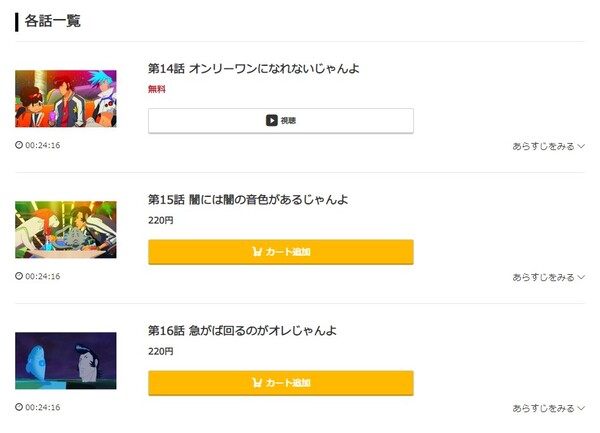Expand あらすじをみる for episode 15

point(548,277)
